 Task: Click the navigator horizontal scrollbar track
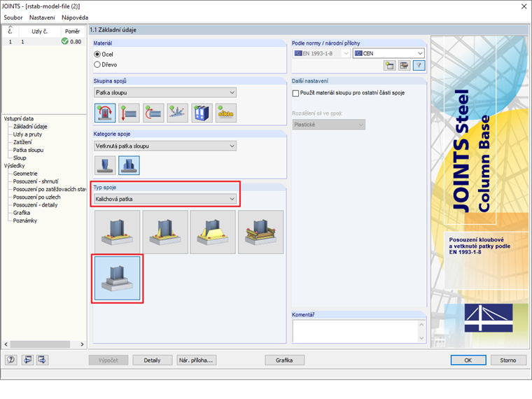point(44,344)
